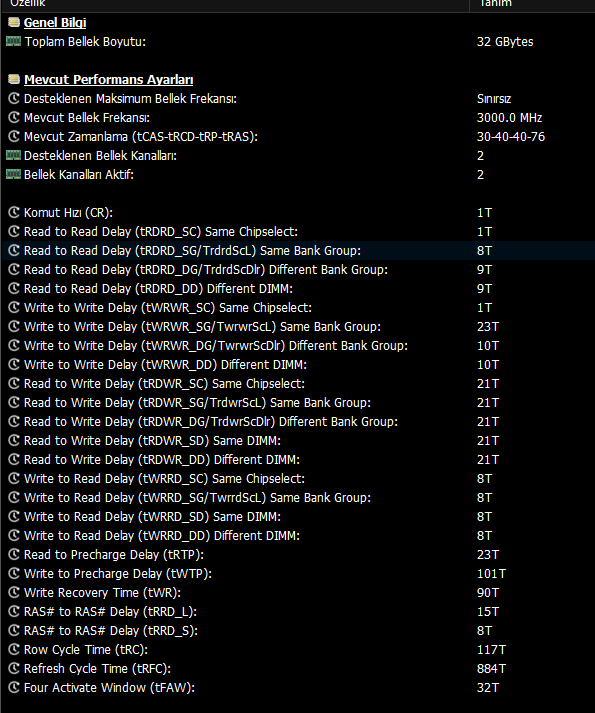Select the RAS# to RAS# Delay (tRRD_L) label
The height and width of the screenshot is (713, 595).
coord(111,612)
